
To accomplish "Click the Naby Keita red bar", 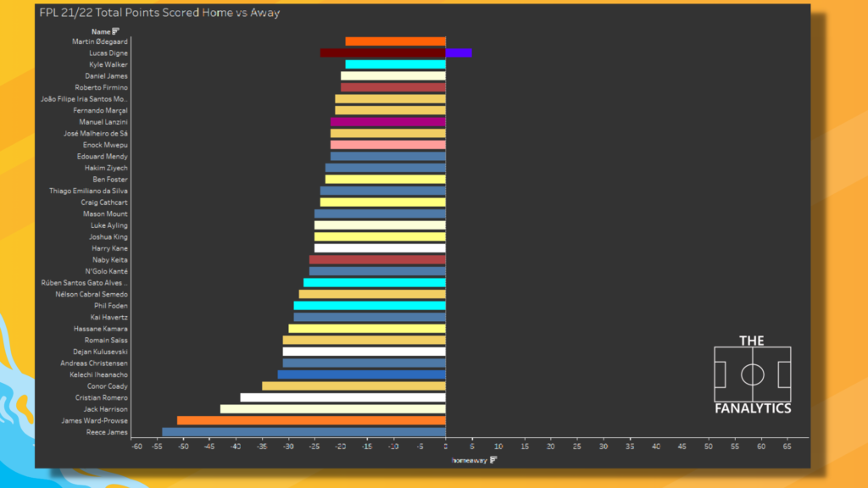I will [x=377, y=260].
